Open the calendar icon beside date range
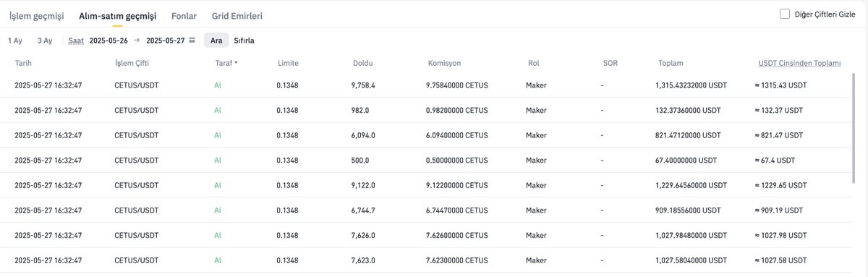Screen dimensions: 868x277 192,41
